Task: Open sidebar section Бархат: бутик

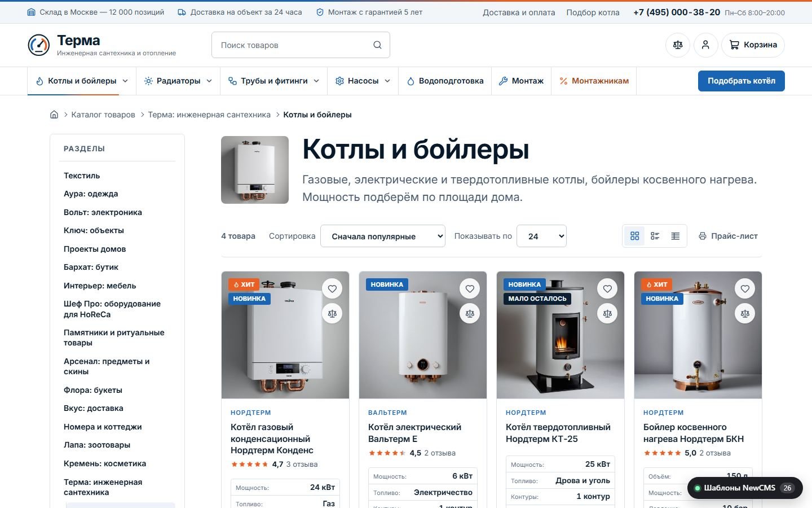Action: (91, 267)
